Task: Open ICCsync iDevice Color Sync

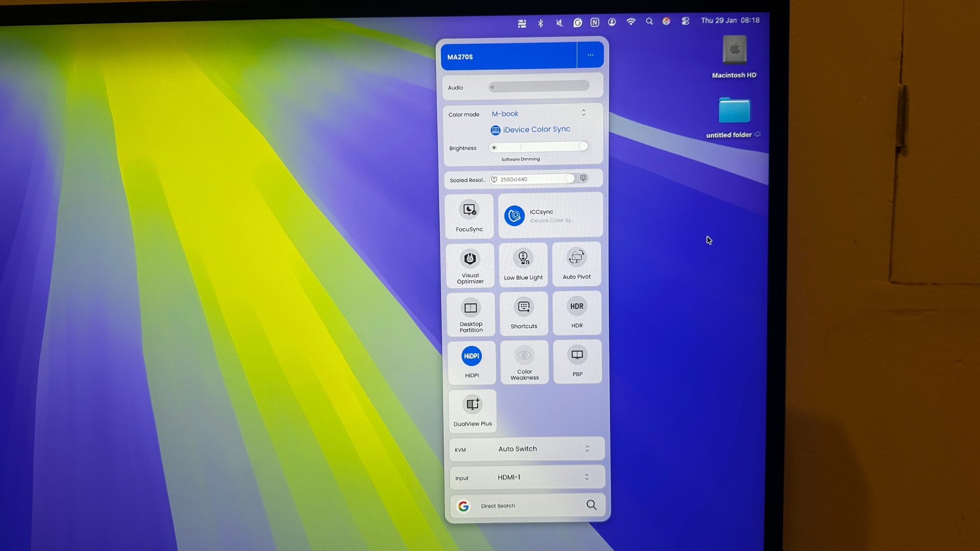Action: tap(550, 215)
